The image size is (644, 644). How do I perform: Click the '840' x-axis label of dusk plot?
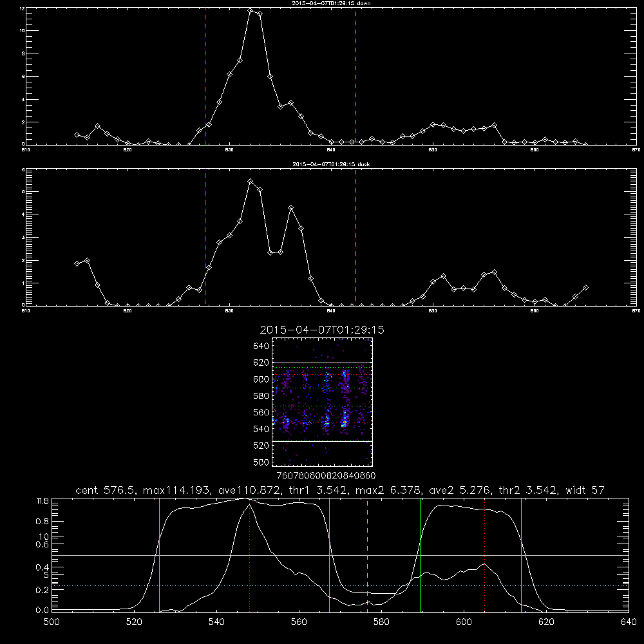pyautogui.click(x=331, y=311)
